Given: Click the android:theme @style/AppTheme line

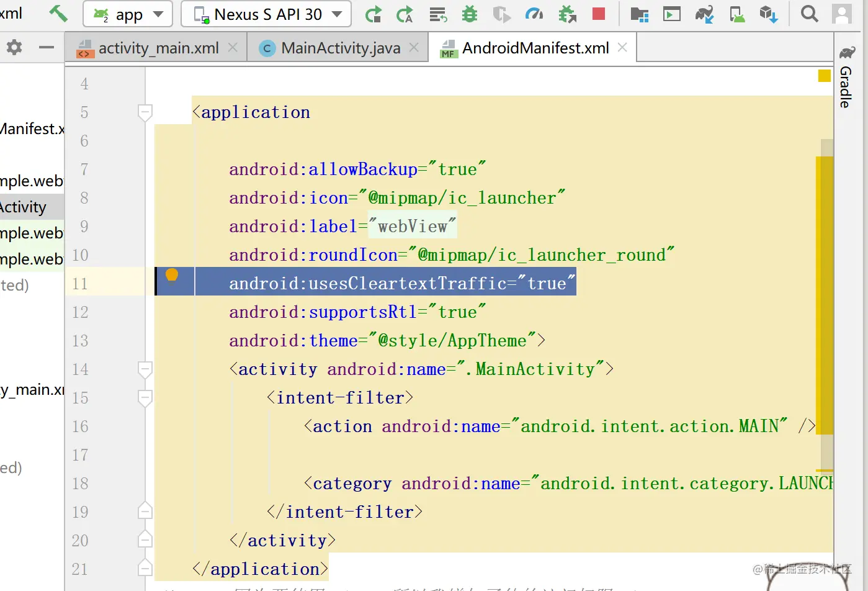Looking at the screenshot, I should (x=387, y=341).
